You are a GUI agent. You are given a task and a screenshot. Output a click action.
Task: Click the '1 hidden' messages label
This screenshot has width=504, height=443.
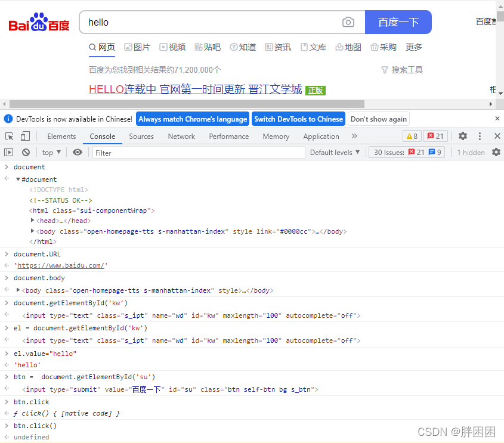(471, 153)
